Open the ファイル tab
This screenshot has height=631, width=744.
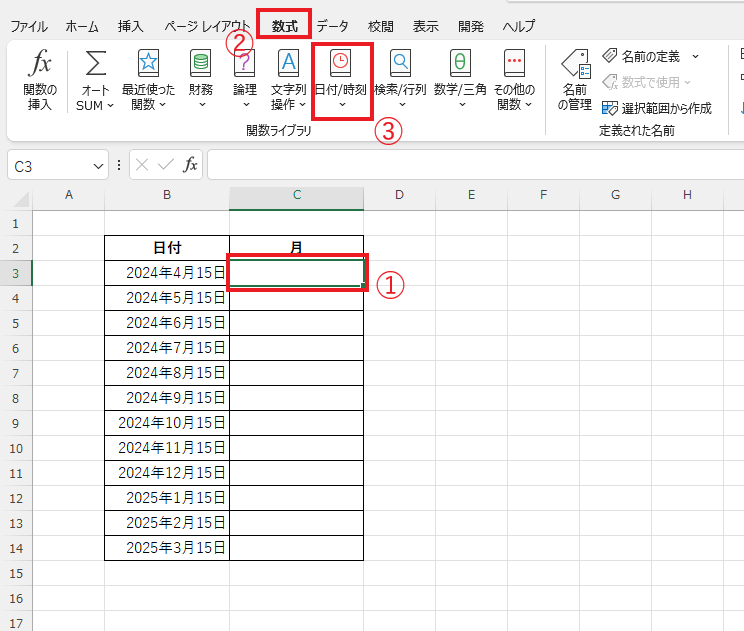coord(29,26)
